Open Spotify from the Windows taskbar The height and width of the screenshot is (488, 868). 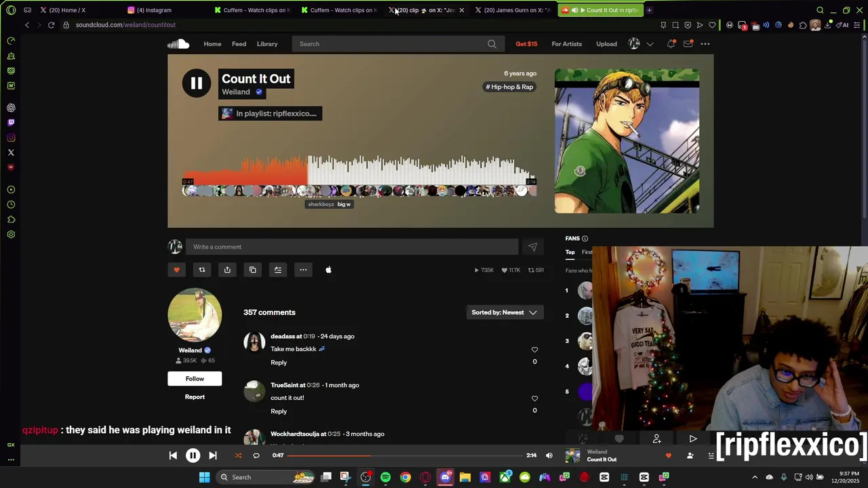tap(385, 477)
